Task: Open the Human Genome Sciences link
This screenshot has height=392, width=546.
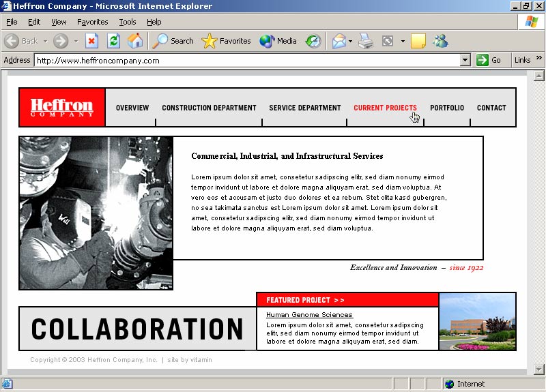Action: pos(309,315)
